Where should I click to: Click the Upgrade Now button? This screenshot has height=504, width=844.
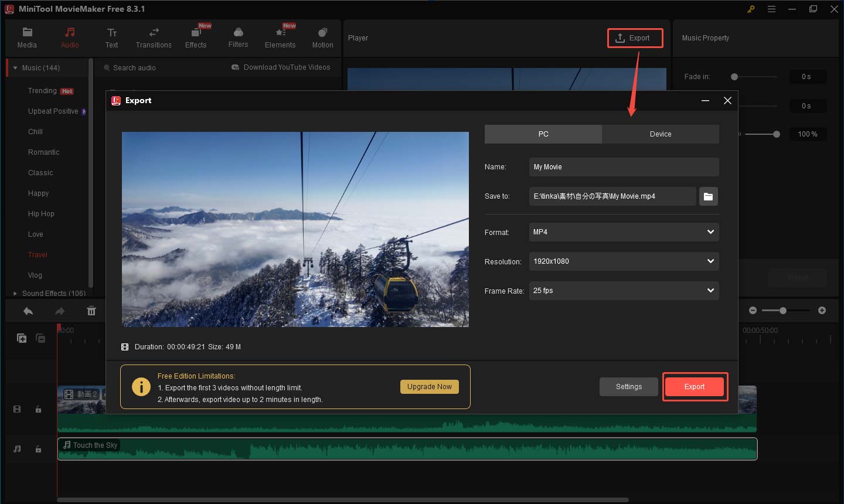(x=430, y=387)
